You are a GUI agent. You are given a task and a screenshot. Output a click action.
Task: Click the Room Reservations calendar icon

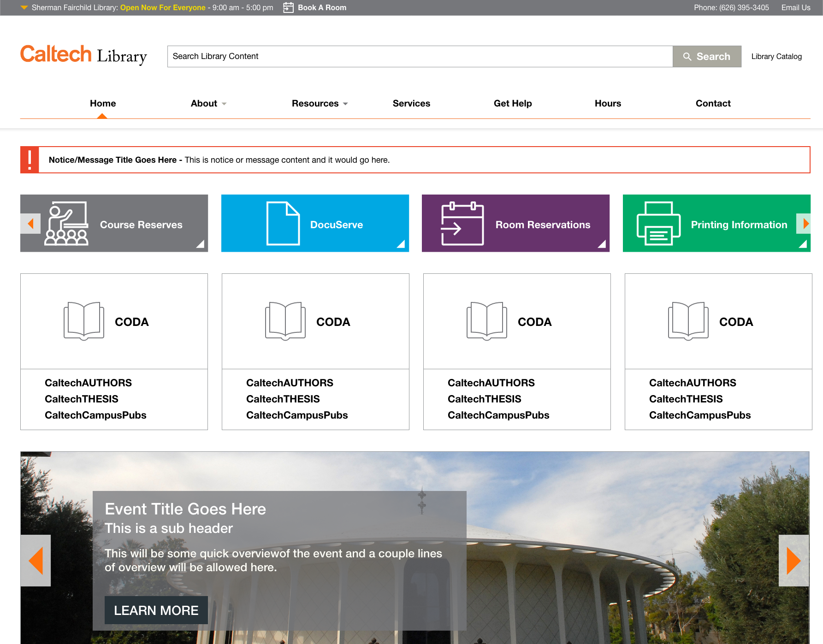pyautogui.click(x=462, y=223)
